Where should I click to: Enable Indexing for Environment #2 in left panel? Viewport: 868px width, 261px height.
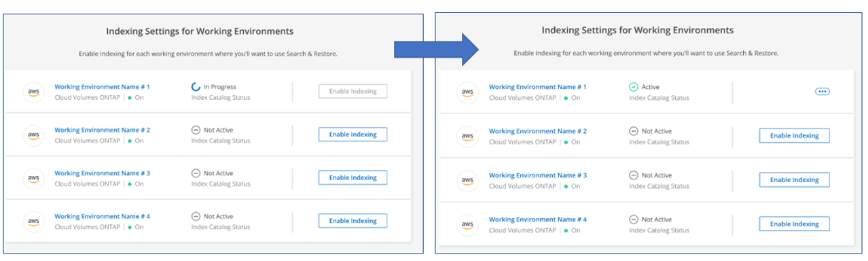(x=352, y=135)
